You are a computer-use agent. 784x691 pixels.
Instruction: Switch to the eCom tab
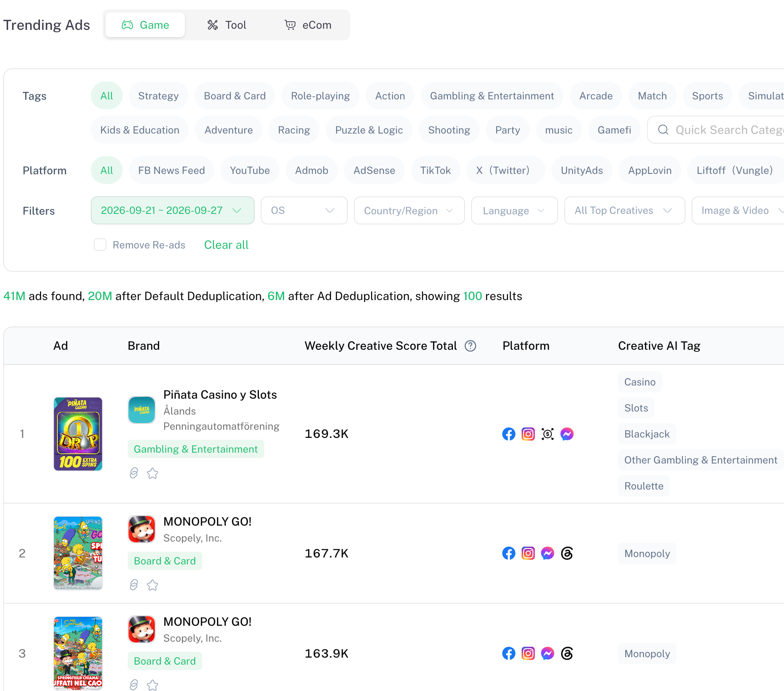coord(308,25)
